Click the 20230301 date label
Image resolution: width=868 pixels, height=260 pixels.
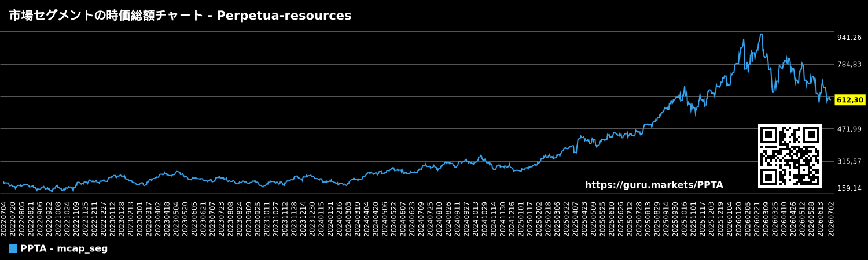[x=138, y=218]
